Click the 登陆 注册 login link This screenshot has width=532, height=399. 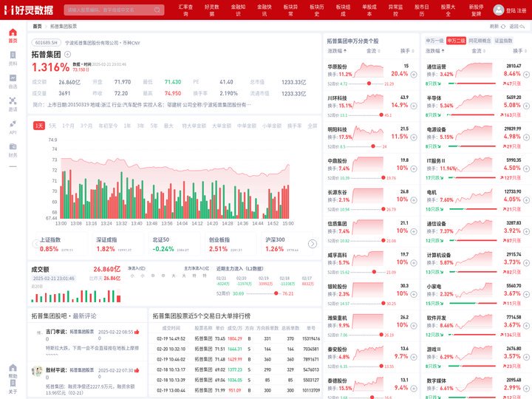(516, 10)
